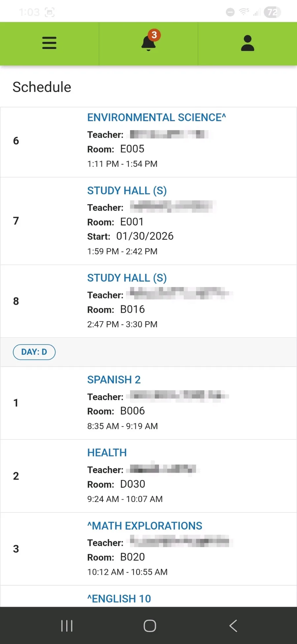The image size is (297, 644).
Task: Open Android recent apps button
Action: point(67,625)
